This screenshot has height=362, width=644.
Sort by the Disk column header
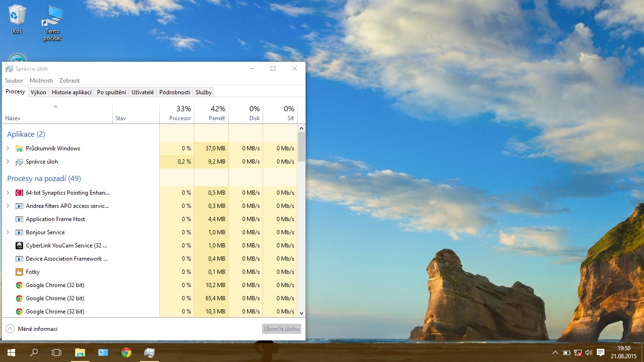click(x=246, y=113)
